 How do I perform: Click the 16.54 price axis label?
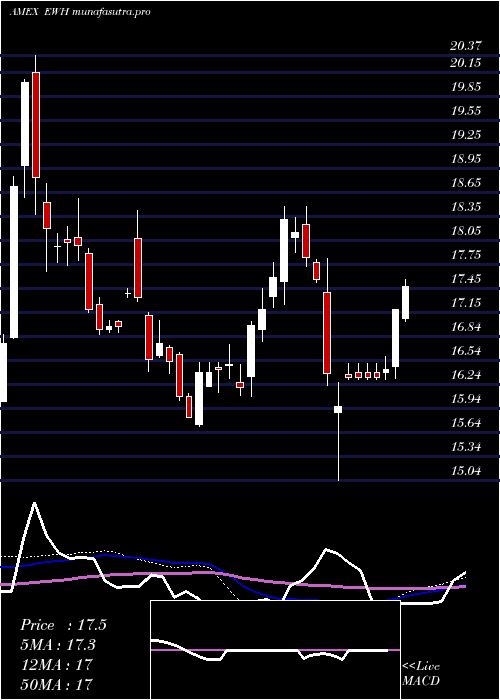(x=466, y=351)
